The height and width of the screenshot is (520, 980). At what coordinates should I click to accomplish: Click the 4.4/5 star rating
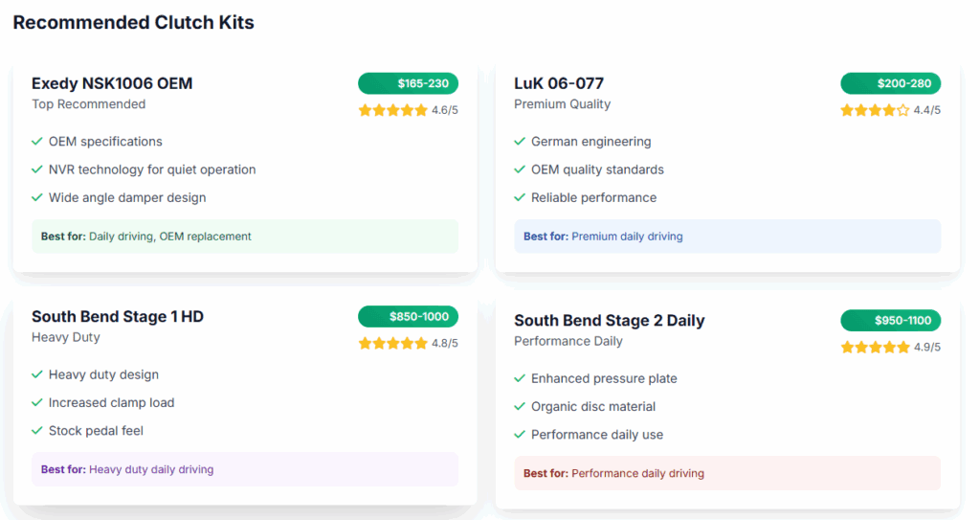891,110
